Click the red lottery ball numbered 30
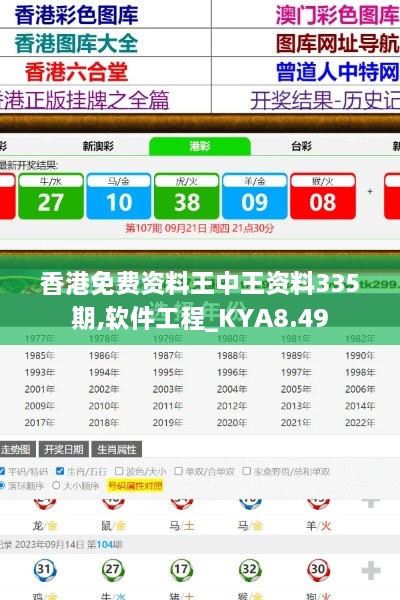Screen dimensions: 400x600 318,570
